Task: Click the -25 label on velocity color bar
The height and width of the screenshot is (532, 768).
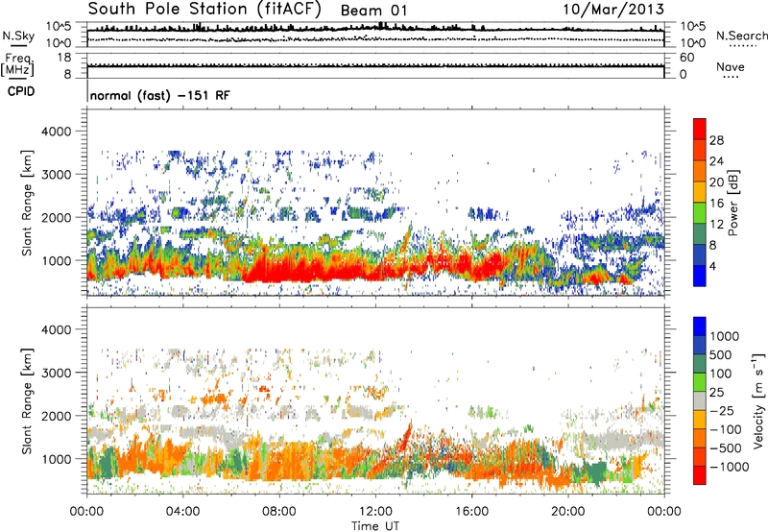Action: pyautogui.click(x=722, y=410)
